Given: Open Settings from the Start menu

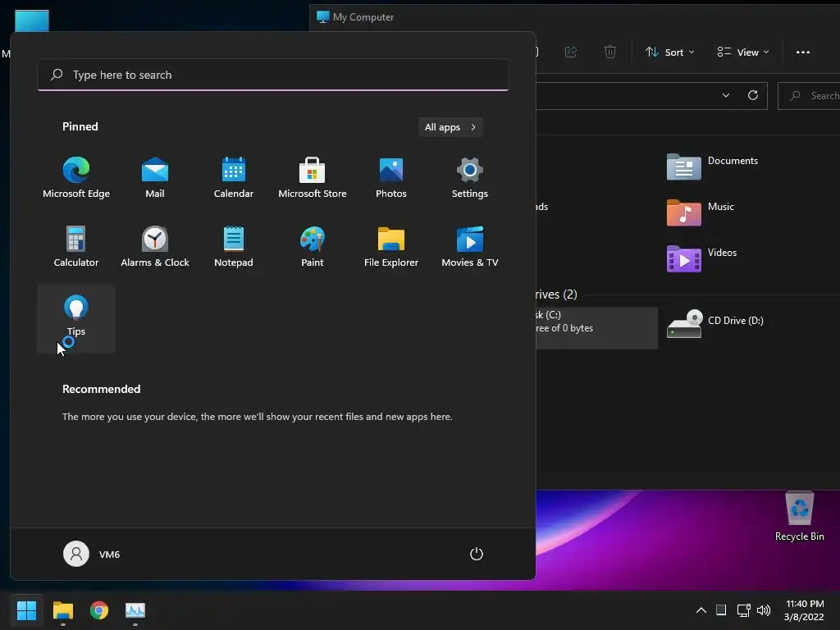Looking at the screenshot, I should tap(470, 178).
